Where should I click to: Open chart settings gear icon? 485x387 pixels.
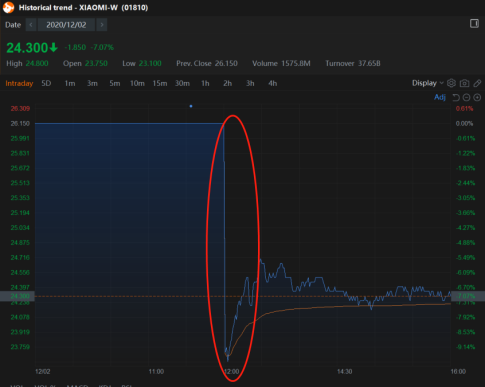[x=451, y=83]
